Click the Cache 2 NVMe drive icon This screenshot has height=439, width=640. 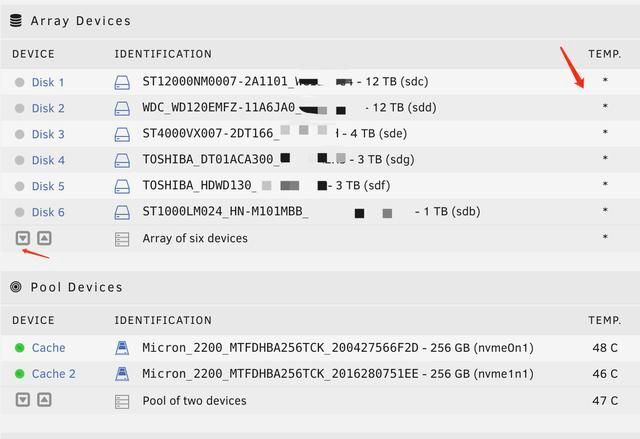pos(122,374)
